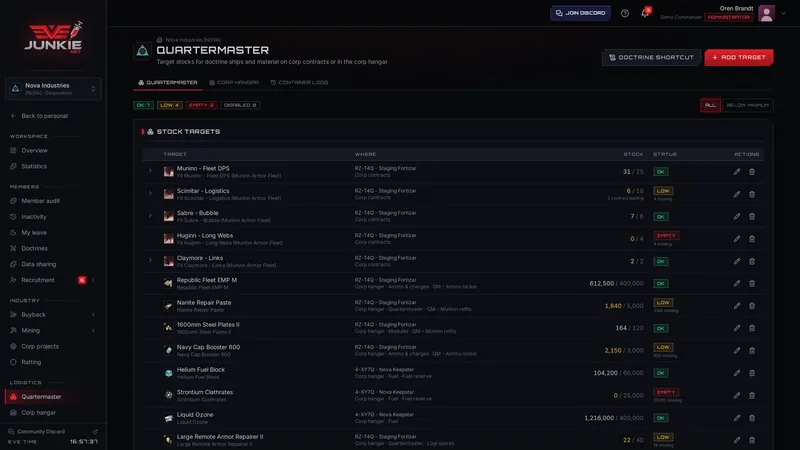The height and width of the screenshot is (450, 800).
Task: Click the Large Remote Armor Repairer II row
Action: tap(453, 440)
